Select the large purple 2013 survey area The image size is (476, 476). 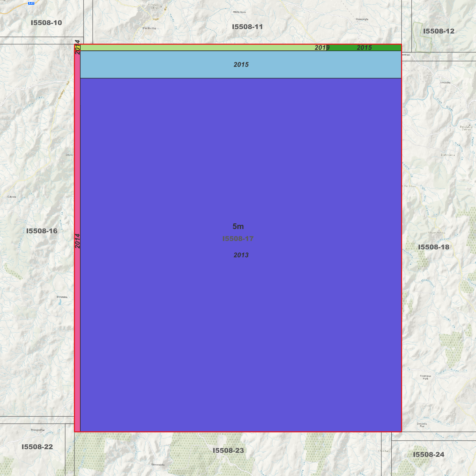241,255
